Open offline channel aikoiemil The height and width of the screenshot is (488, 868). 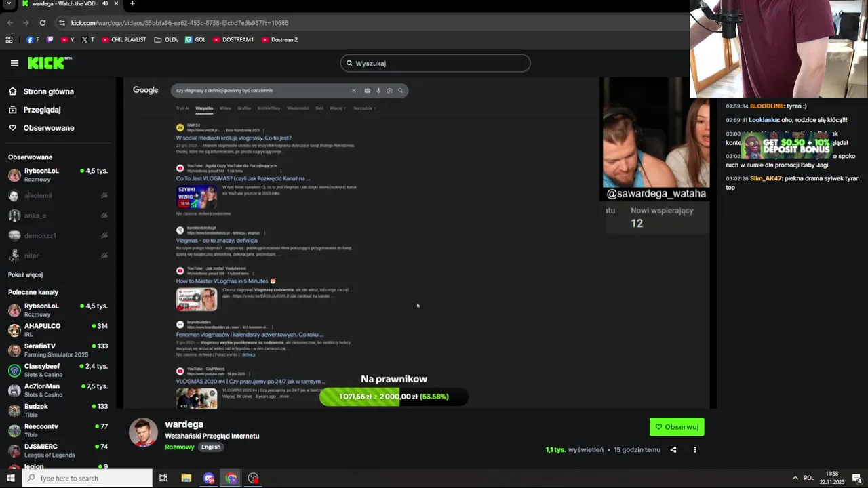tap(58, 195)
